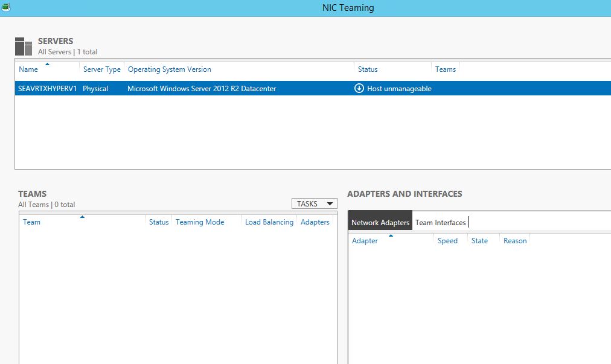Sort servers by Teams column
Image resolution: width=611 pixels, height=364 pixels.
pos(445,69)
